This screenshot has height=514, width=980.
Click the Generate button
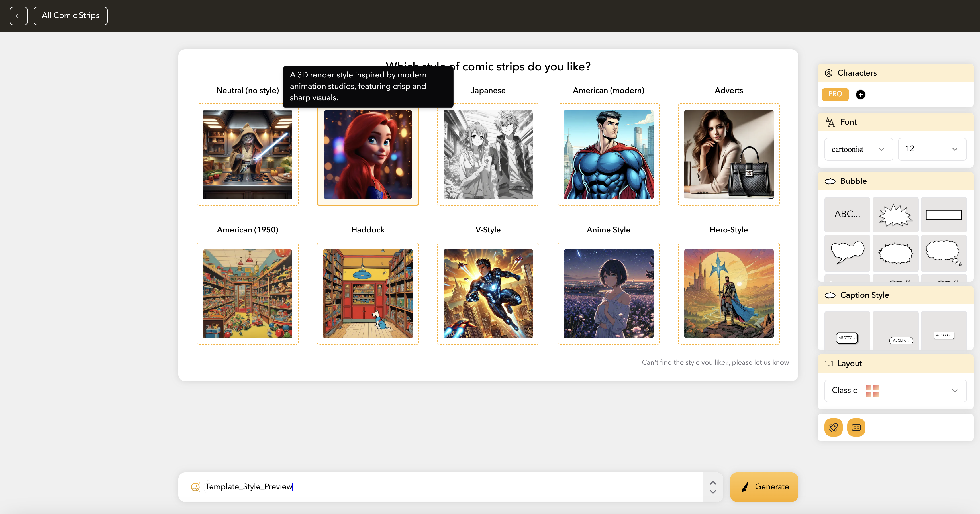tap(763, 487)
